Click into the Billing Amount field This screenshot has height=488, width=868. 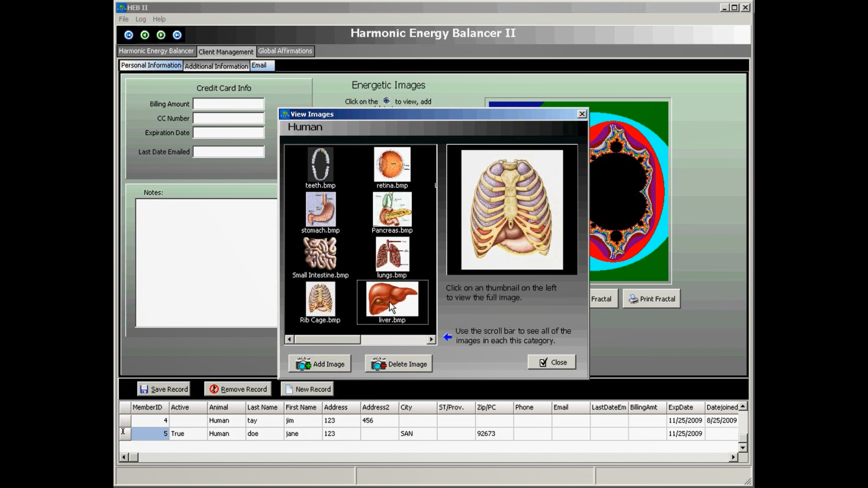pos(228,104)
